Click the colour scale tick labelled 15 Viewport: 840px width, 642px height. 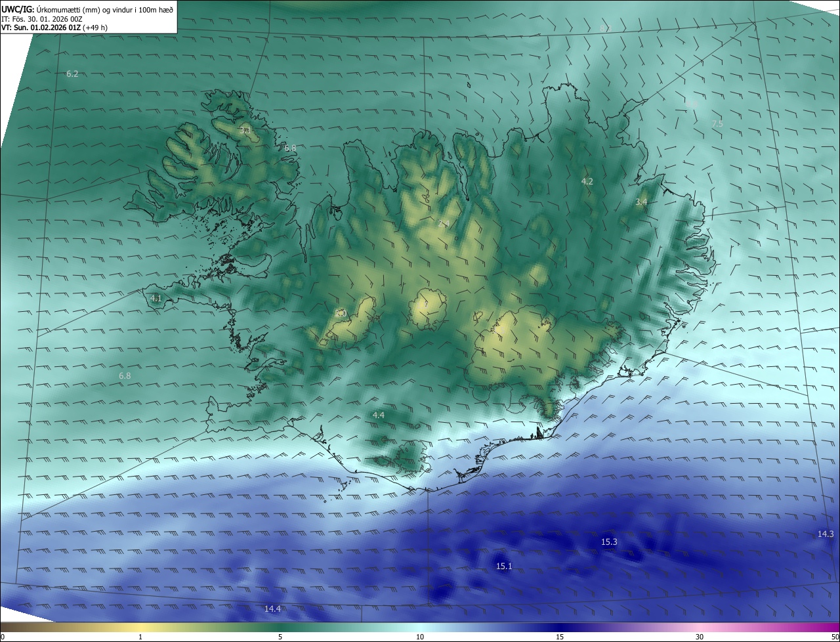click(x=560, y=637)
